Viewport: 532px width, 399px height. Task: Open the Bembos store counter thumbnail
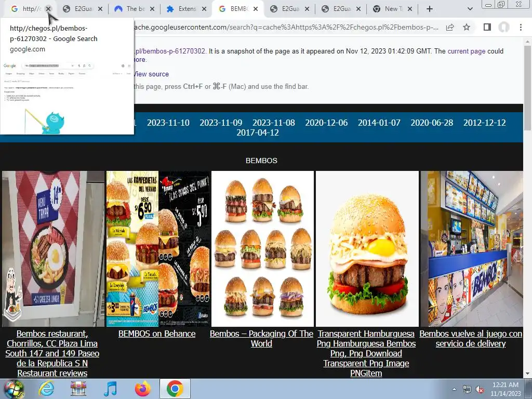472,249
